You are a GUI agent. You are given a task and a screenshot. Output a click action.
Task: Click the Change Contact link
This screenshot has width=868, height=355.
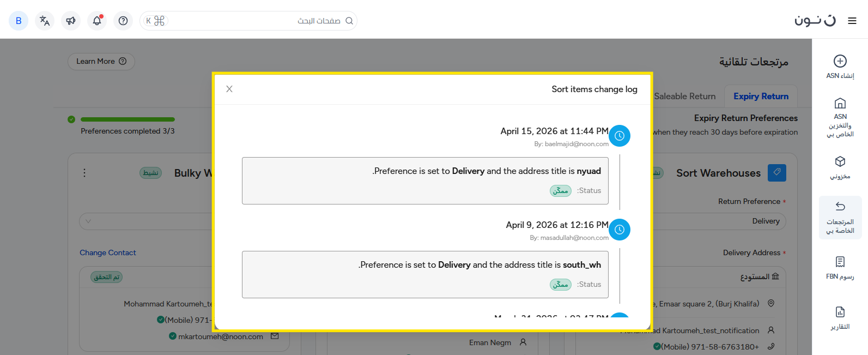[x=108, y=252]
